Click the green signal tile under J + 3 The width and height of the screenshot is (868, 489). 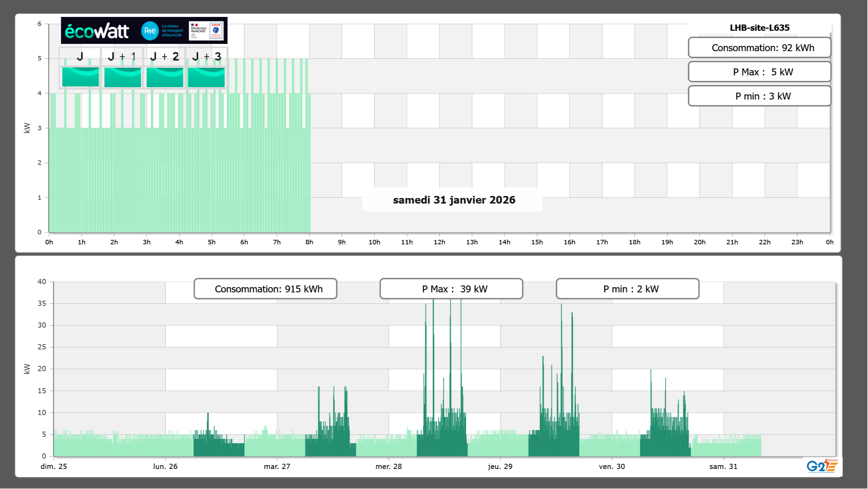click(206, 77)
